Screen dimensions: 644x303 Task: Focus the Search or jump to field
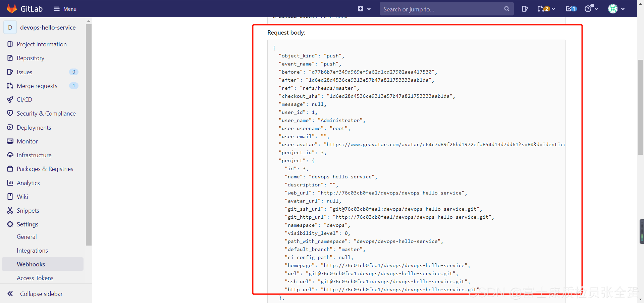tap(446, 9)
